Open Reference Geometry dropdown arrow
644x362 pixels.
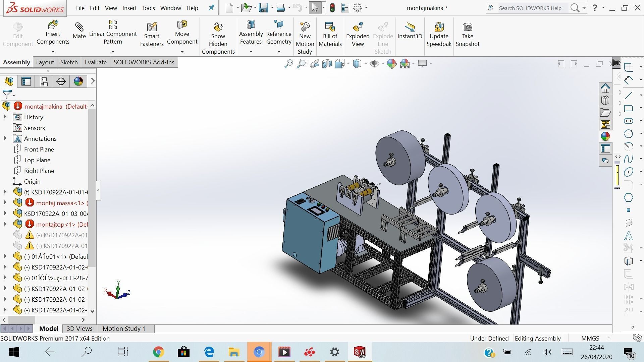[279, 52]
